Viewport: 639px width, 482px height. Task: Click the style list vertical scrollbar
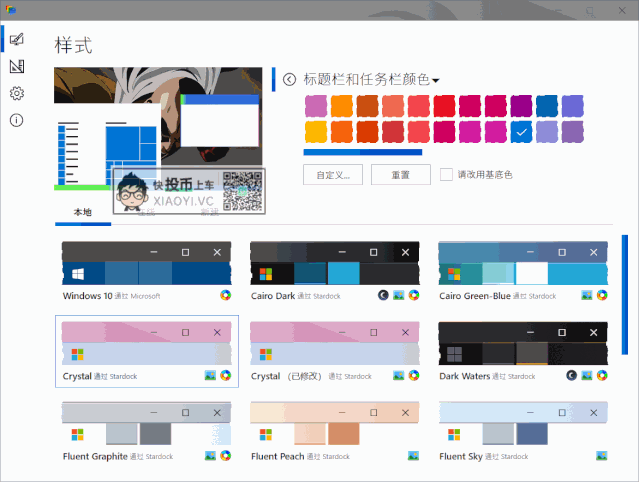pyautogui.click(x=625, y=295)
